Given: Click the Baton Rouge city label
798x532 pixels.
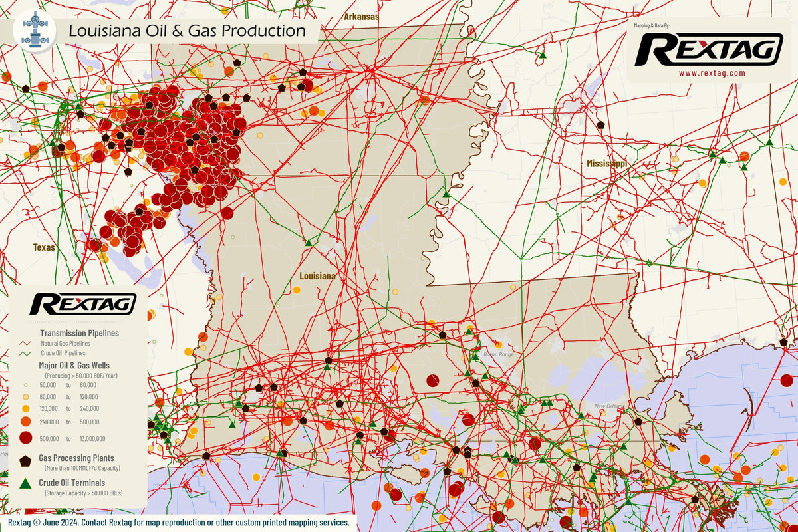Looking at the screenshot, I should pos(499,354).
